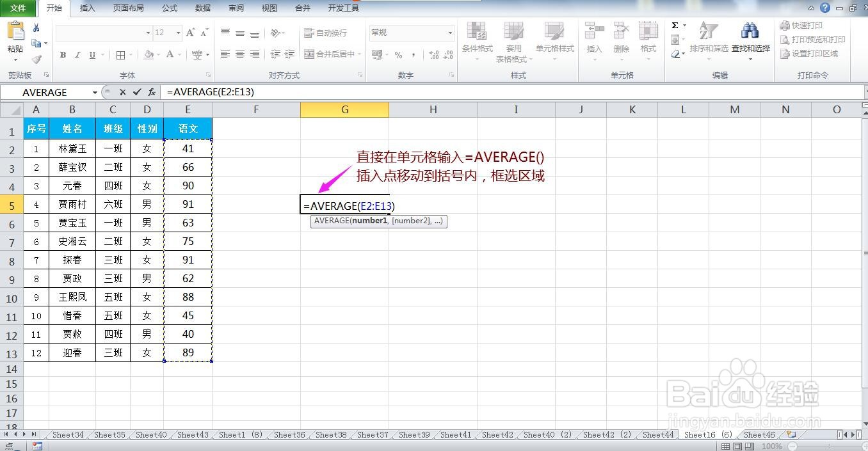Increase font size with the large A
This screenshot has height=451, width=868.
[190, 33]
